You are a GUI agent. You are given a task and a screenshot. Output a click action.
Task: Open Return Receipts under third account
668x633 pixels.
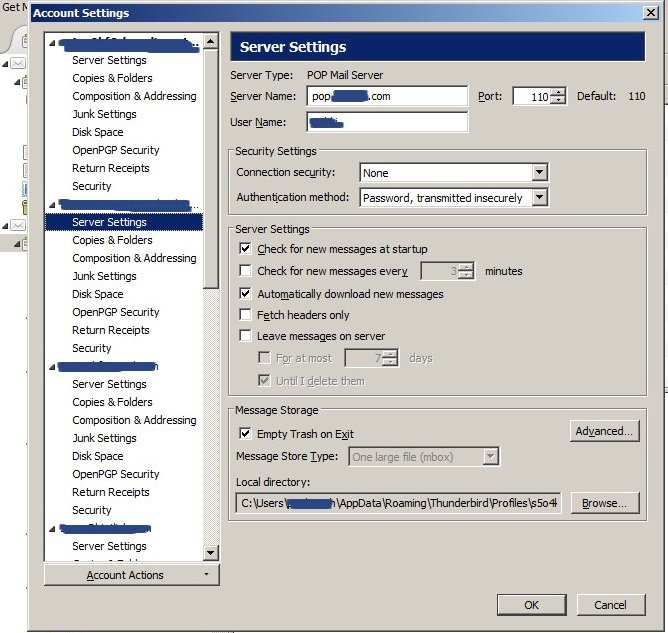[111, 492]
